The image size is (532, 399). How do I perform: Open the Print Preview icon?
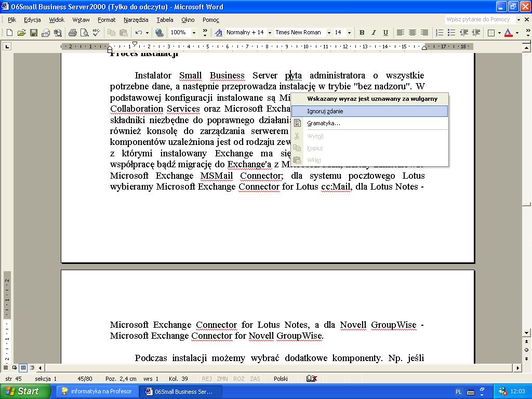pos(85,33)
